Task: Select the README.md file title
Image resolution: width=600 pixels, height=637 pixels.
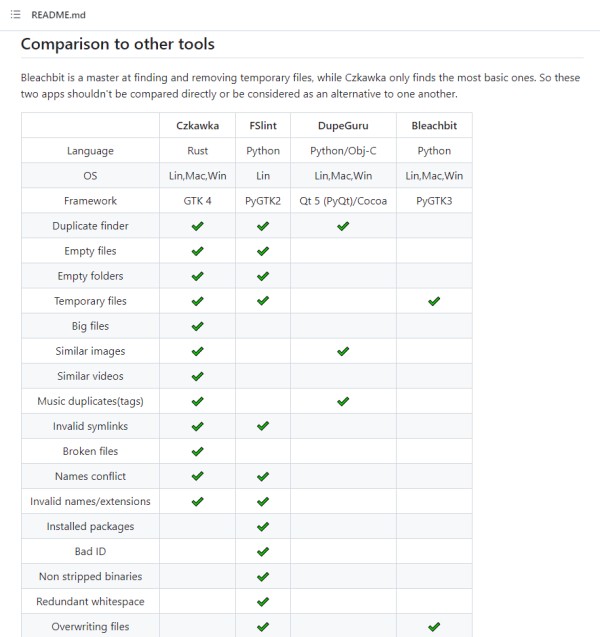Action: [58, 15]
